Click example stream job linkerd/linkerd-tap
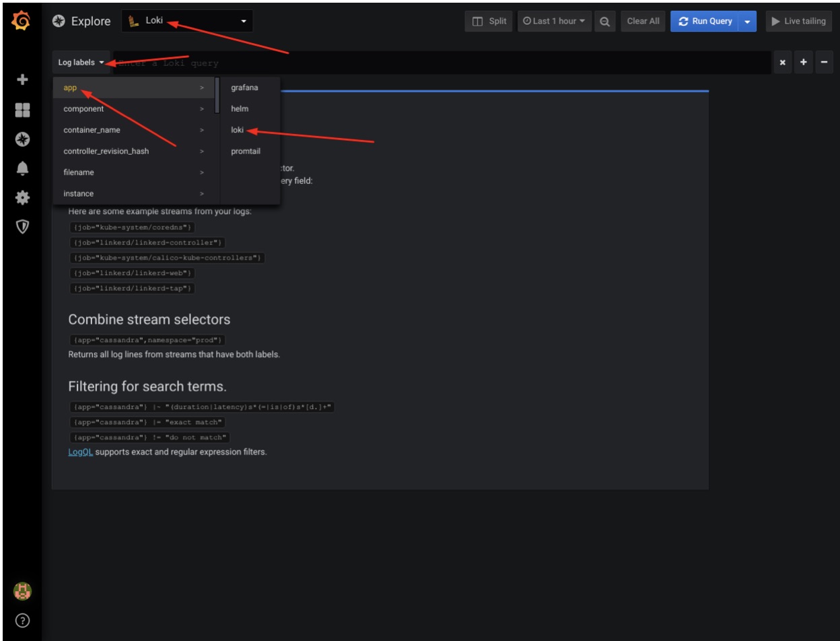Screen dimensions: 840x641 pyautogui.click(x=132, y=288)
